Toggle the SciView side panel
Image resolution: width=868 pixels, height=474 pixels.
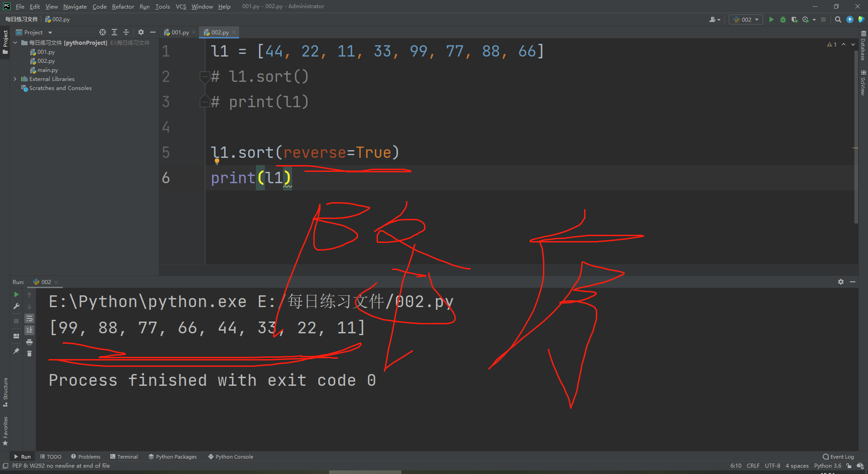point(863,83)
